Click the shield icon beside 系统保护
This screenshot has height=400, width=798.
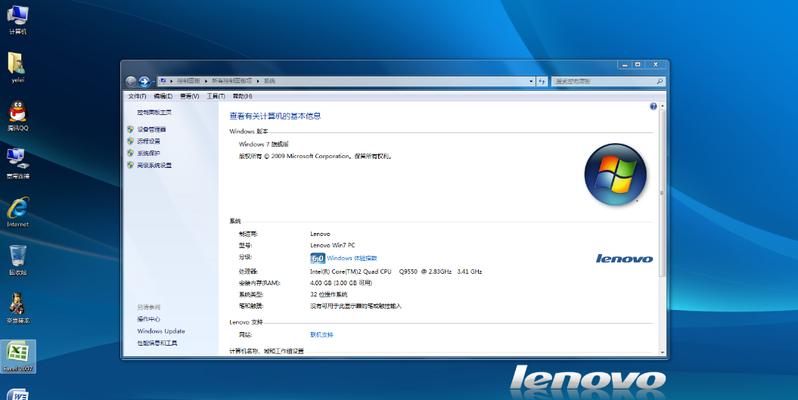pos(131,153)
